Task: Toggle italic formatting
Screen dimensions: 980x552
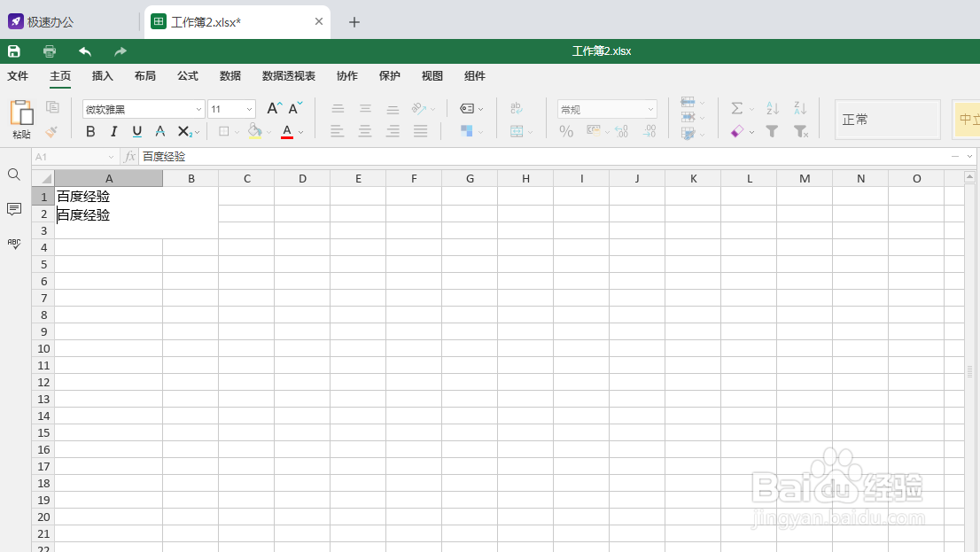Action: [x=113, y=131]
